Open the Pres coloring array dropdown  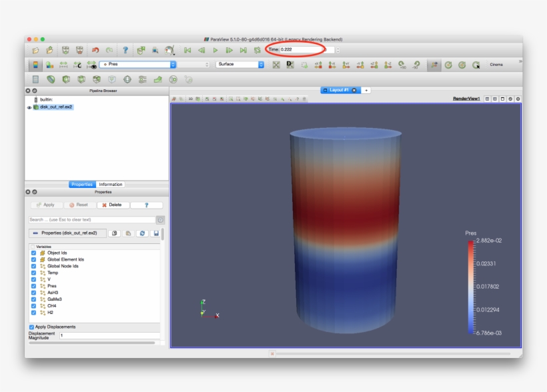pos(172,65)
